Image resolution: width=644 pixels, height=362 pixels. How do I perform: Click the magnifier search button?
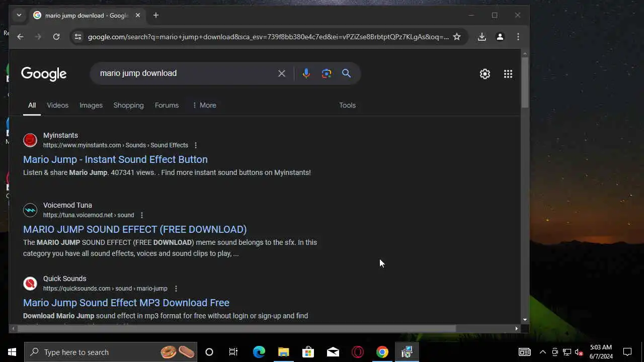(x=346, y=73)
